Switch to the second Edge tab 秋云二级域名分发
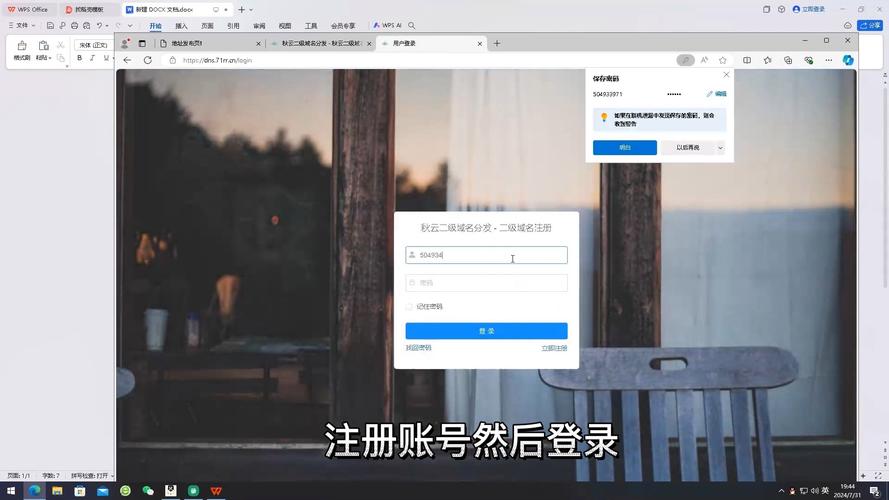This screenshot has width=889, height=500. click(321, 43)
